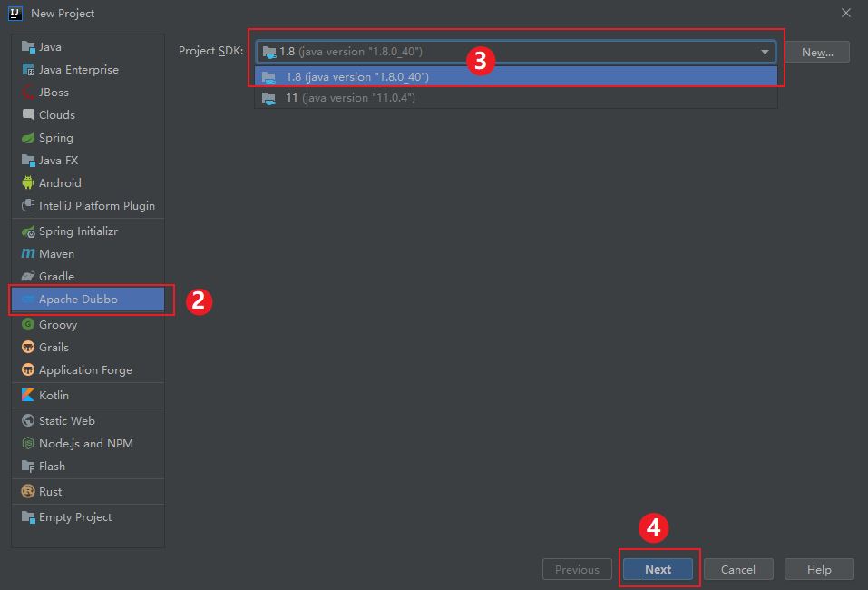
Task: Select the Application Forge label
Action: coord(85,370)
